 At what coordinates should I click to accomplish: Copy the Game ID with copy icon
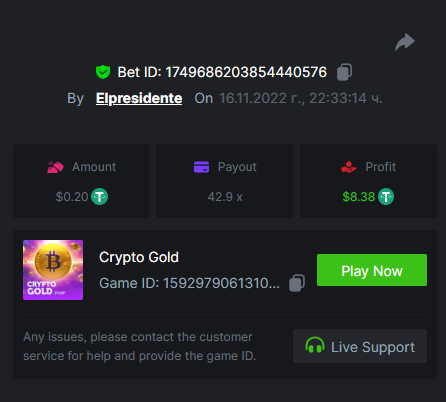tap(297, 283)
